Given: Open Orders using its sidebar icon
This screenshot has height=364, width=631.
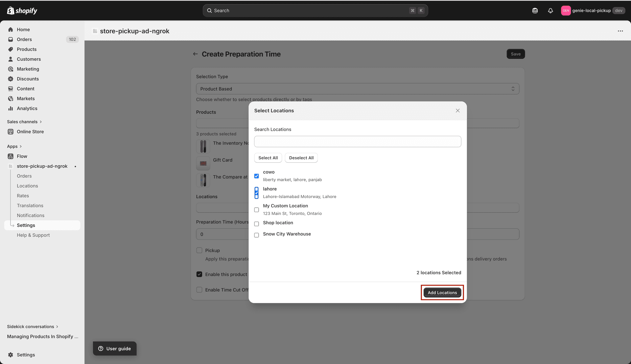Looking at the screenshot, I should [x=11, y=39].
